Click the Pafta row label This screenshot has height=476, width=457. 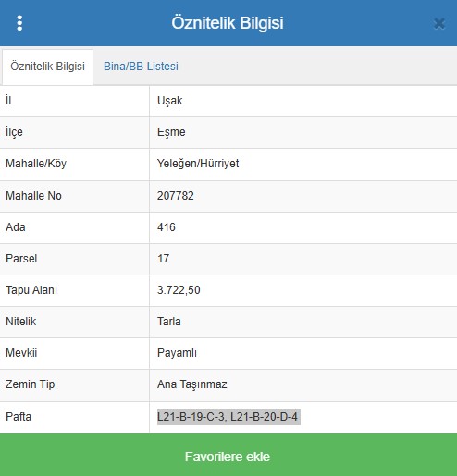19,417
